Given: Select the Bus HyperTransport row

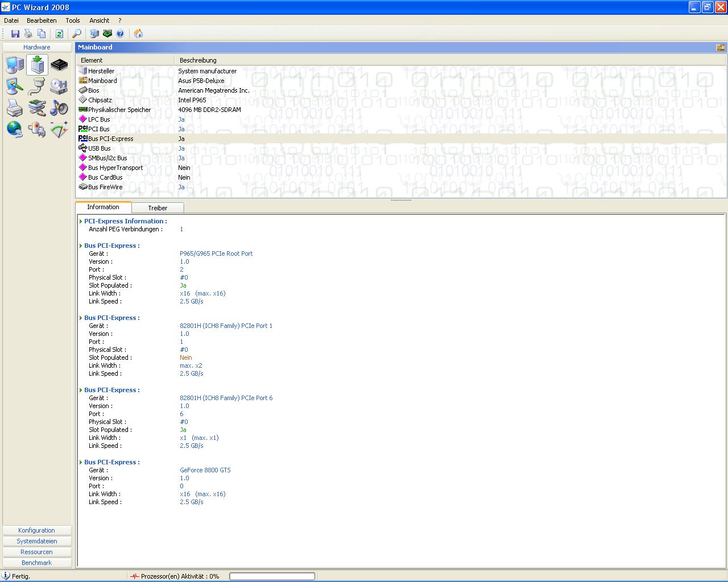Looking at the screenshot, I should 401,168.
